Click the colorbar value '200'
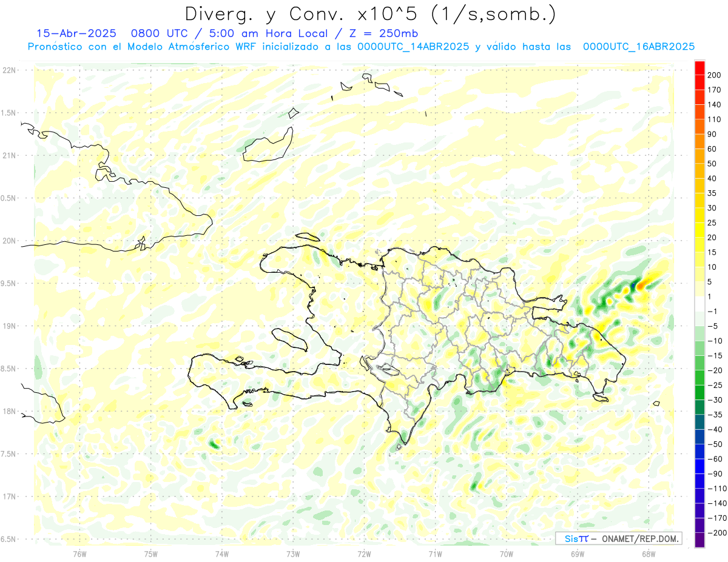Image resolution: width=728 pixels, height=562 pixels. [x=714, y=75]
